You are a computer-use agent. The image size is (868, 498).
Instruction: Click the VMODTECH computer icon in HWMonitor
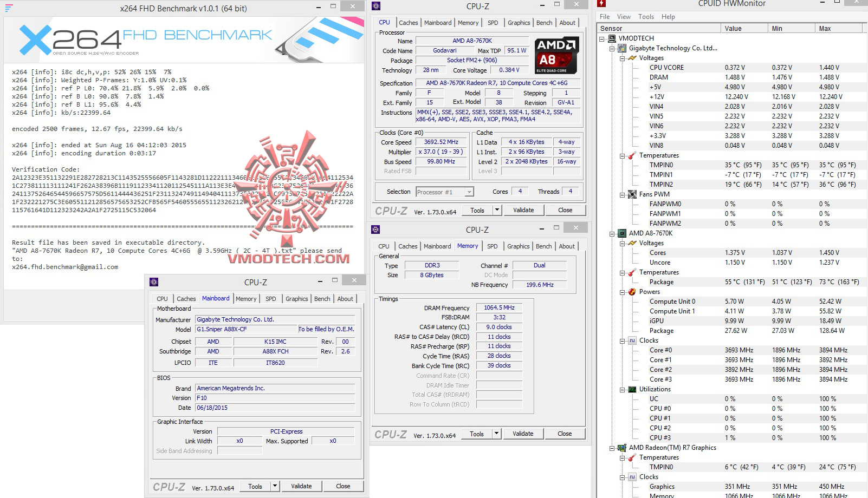point(612,38)
